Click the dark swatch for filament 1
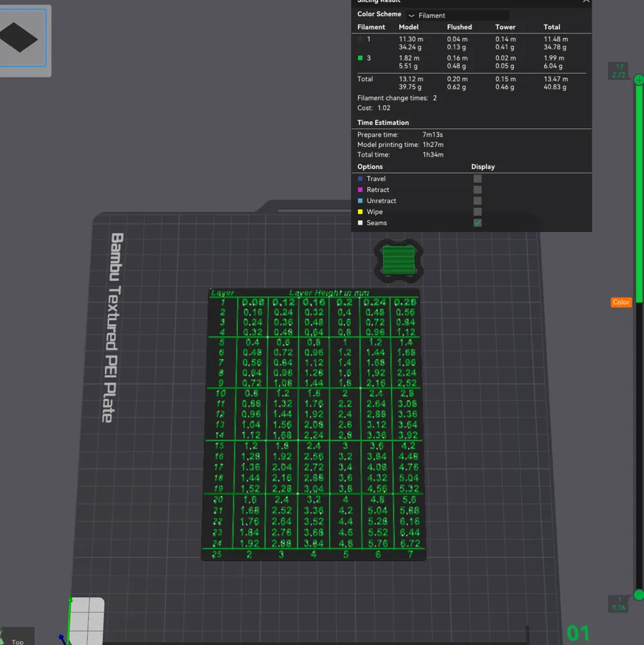Image resolution: width=644 pixels, height=645 pixels. coord(360,39)
